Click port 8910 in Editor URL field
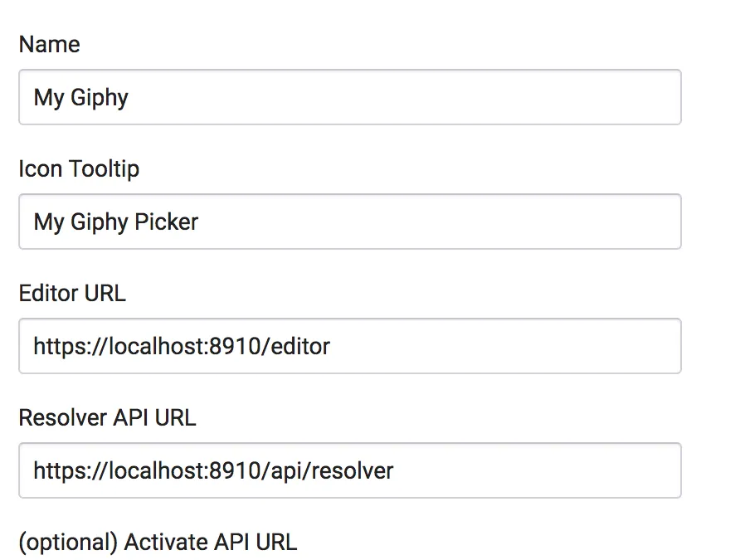 [234, 346]
